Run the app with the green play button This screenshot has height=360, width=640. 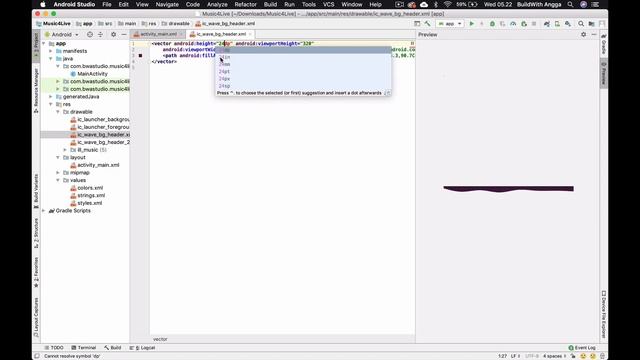471,24
